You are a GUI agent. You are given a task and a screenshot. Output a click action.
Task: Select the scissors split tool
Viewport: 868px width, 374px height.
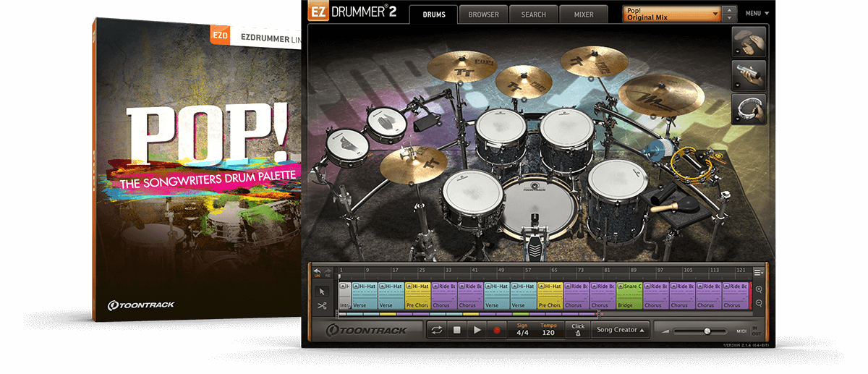323,305
